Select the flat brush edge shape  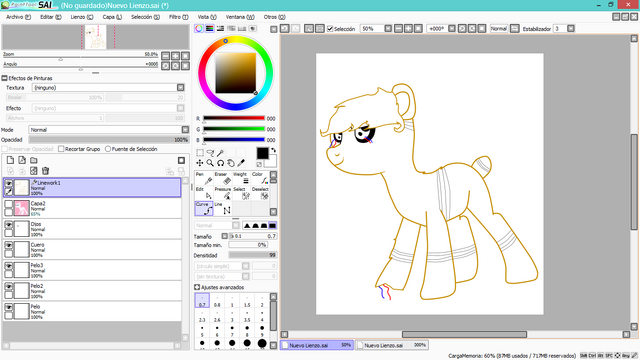272,225
